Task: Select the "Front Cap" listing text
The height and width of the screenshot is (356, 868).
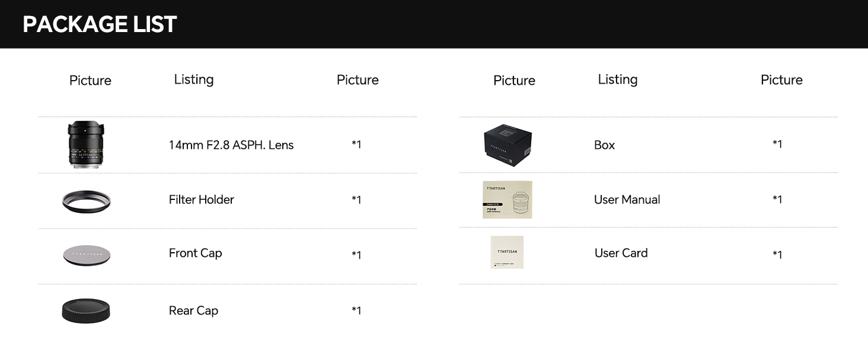Action: (x=195, y=253)
